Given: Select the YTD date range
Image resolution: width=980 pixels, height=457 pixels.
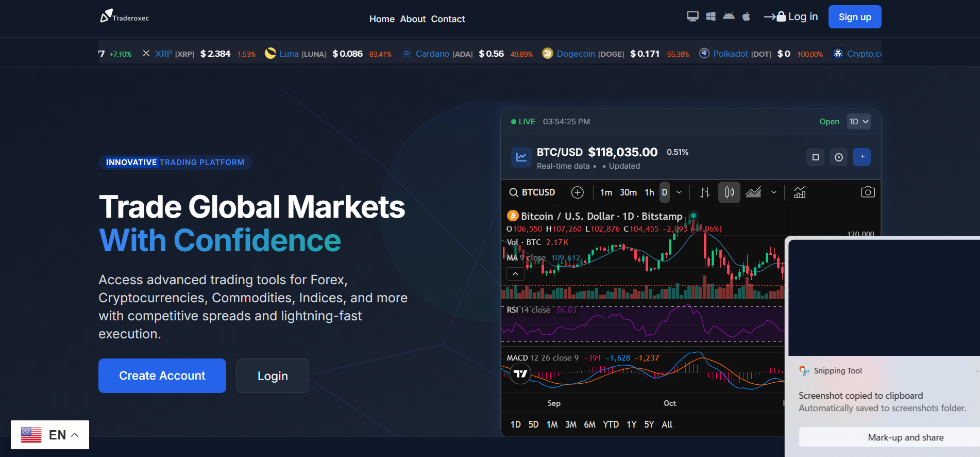Looking at the screenshot, I should (611, 425).
